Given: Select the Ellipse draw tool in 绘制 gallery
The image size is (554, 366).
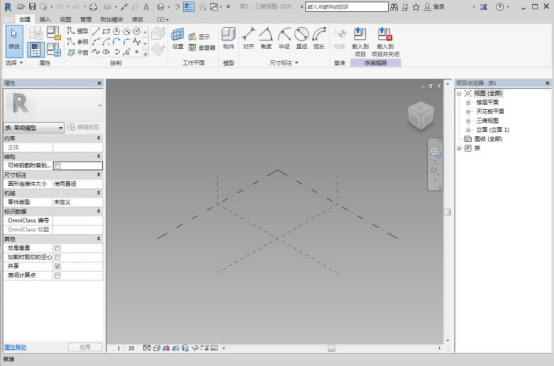Looking at the screenshot, I should [x=106, y=52].
